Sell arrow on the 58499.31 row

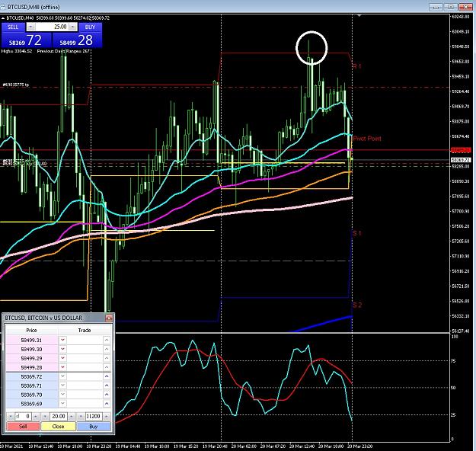62,340
